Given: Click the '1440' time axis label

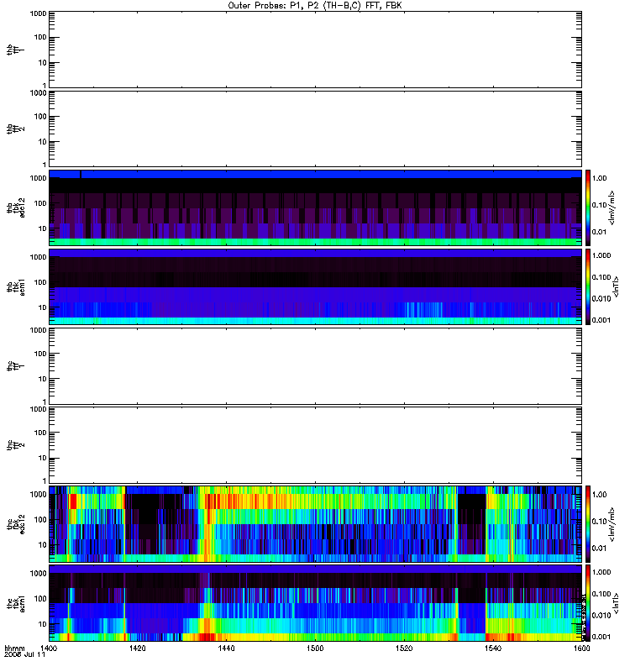Looking at the screenshot, I should coord(226,648).
